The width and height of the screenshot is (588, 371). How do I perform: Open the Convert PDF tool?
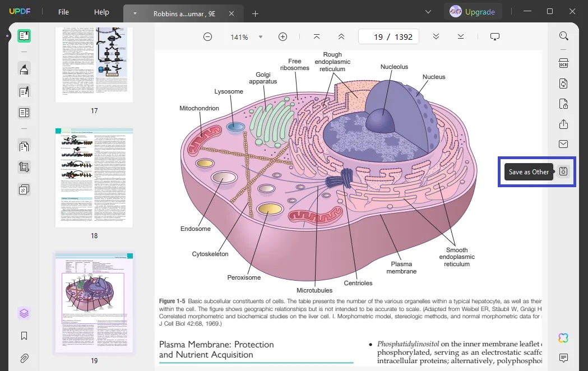coord(564,83)
